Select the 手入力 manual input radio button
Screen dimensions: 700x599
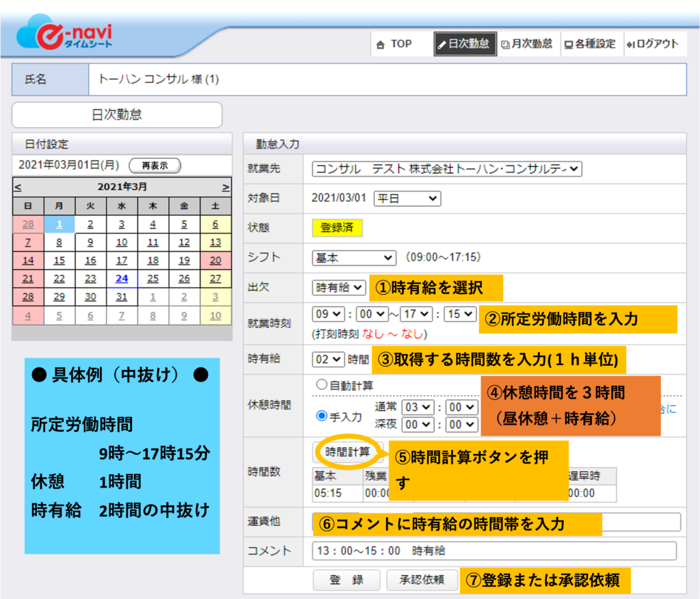(321, 416)
